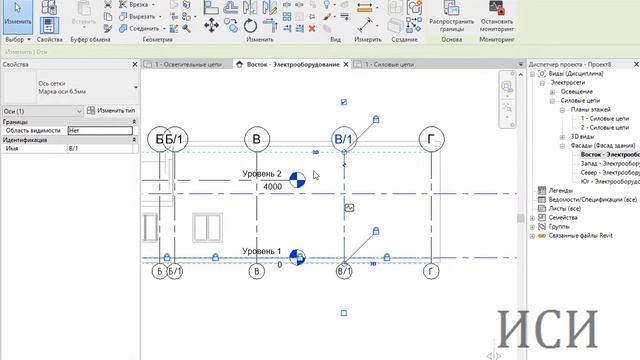Click the Offset tool icon

tap(231, 7)
